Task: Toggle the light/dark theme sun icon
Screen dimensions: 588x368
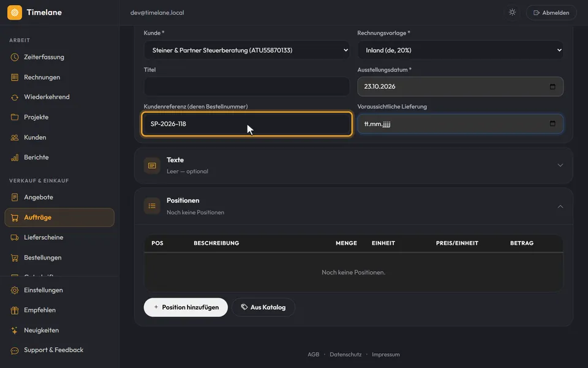Action: (x=512, y=12)
